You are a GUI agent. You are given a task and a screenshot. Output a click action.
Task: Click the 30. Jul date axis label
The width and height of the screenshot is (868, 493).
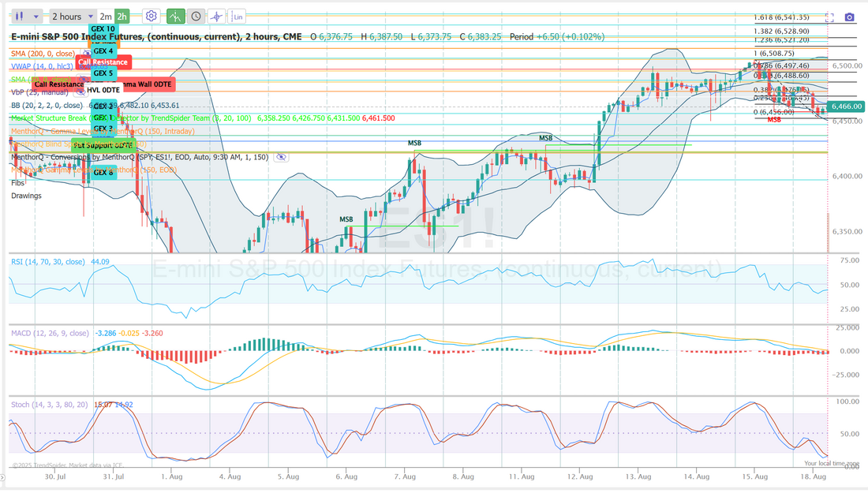(x=55, y=476)
